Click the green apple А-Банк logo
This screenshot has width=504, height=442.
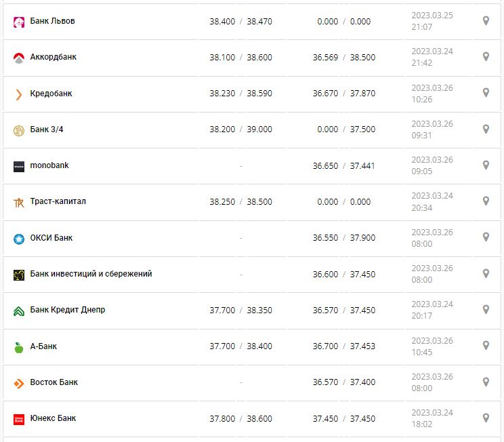19,347
